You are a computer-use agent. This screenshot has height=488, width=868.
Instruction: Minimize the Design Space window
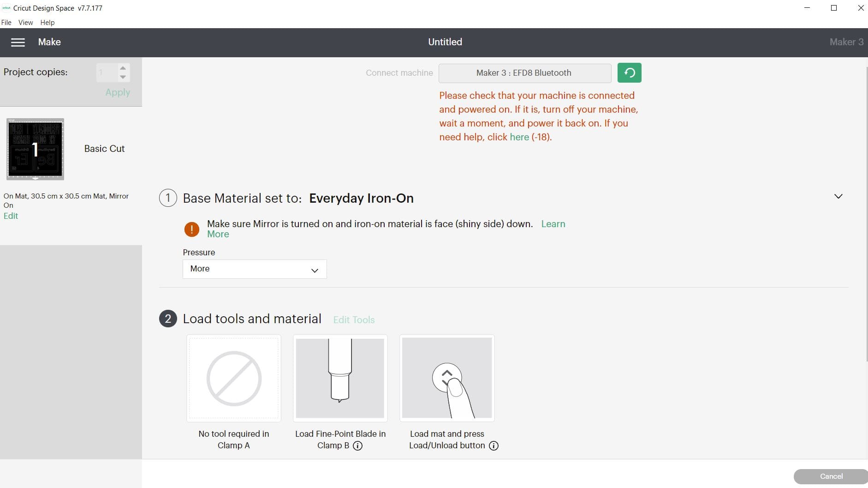click(807, 8)
